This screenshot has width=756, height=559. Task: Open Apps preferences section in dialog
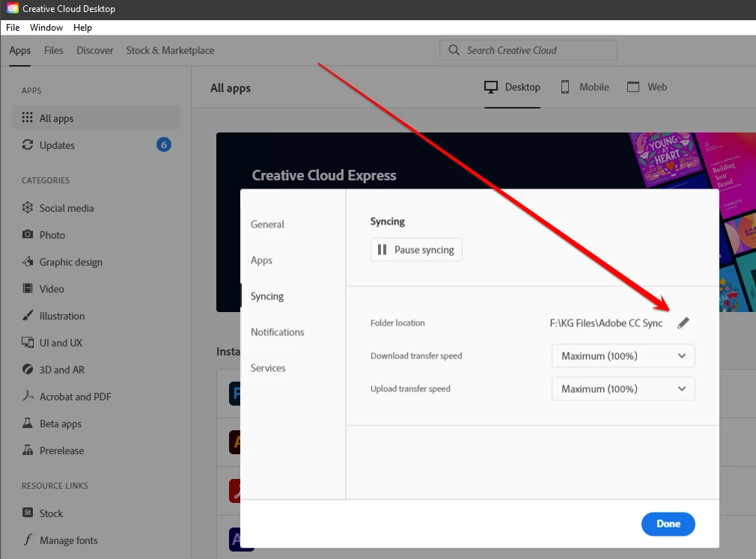pos(261,260)
